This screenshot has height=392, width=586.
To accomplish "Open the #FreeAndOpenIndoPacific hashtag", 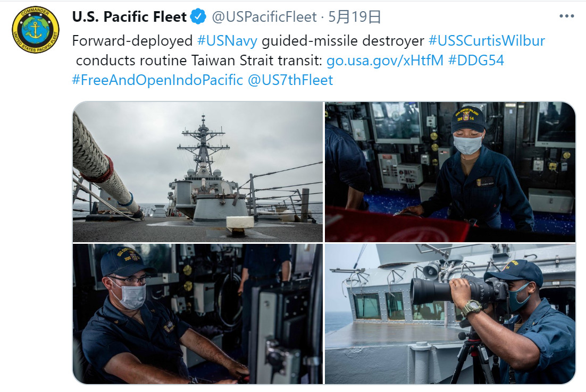I will pos(157,80).
